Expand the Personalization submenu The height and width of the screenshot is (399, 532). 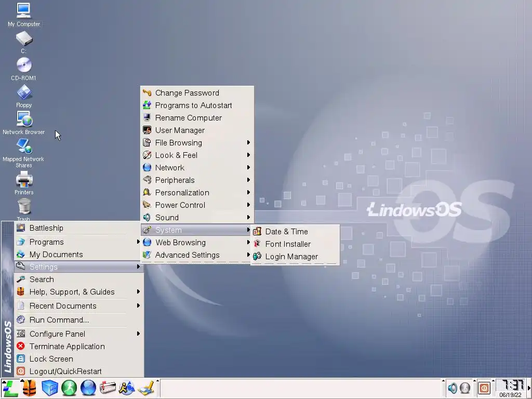197,193
